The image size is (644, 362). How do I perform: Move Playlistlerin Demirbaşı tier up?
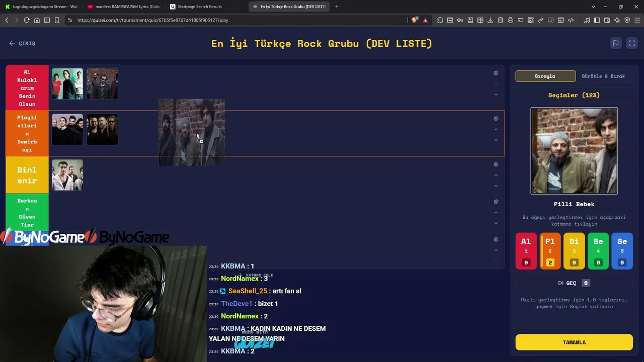[x=496, y=129]
